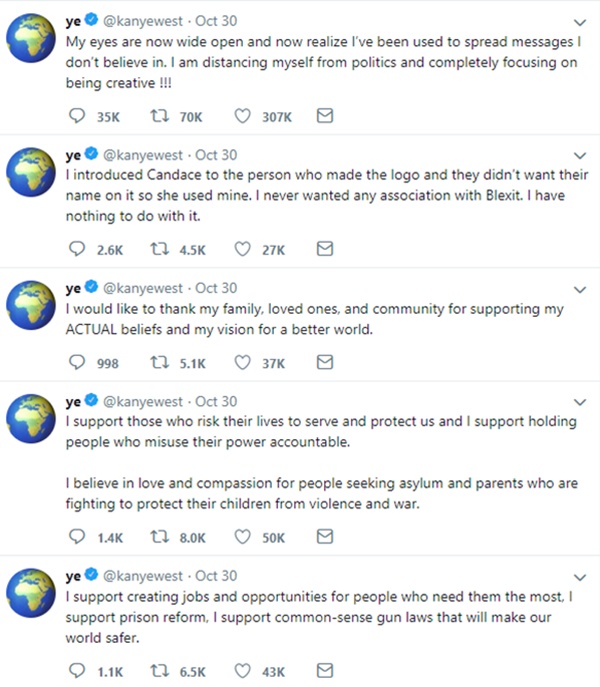Click the "ye" display name on the asylum tweet
This screenshot has height=687, width=600.
point(73,401)
